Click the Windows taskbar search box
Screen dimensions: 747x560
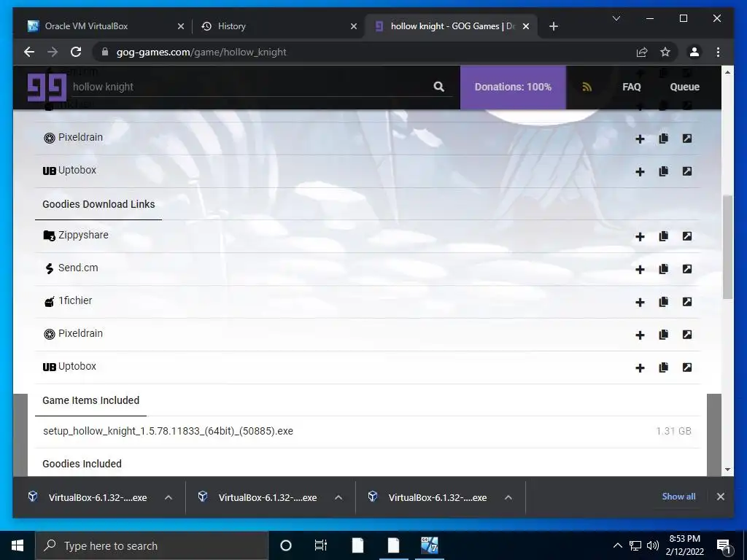[152, 545]
